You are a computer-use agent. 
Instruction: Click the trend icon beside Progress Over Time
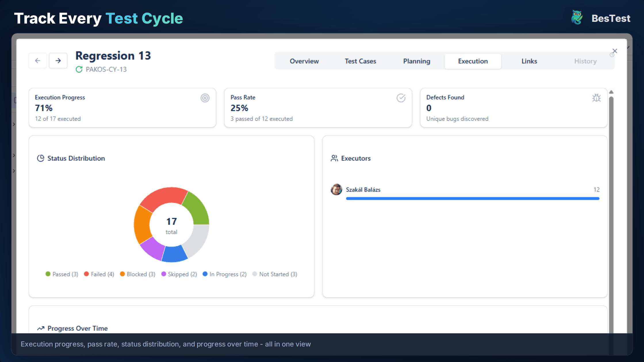pyautogui.click(x=40, y=328)
